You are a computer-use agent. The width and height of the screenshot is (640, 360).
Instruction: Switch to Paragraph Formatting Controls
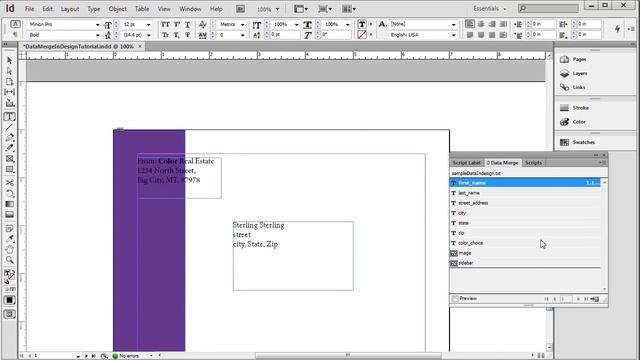[x=15, y=35]
